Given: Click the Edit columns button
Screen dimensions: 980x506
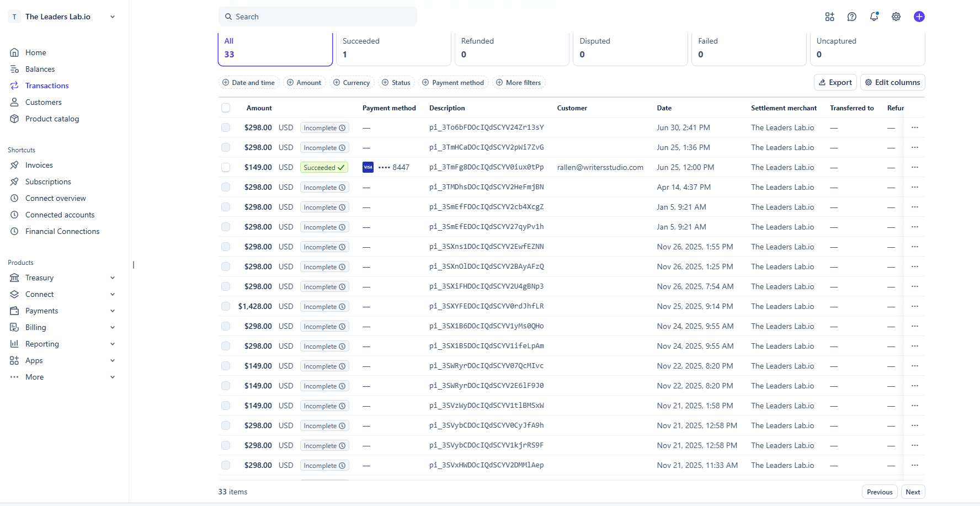Looking at the screenshot, I should pyautogui.click(x=892, y=82).
